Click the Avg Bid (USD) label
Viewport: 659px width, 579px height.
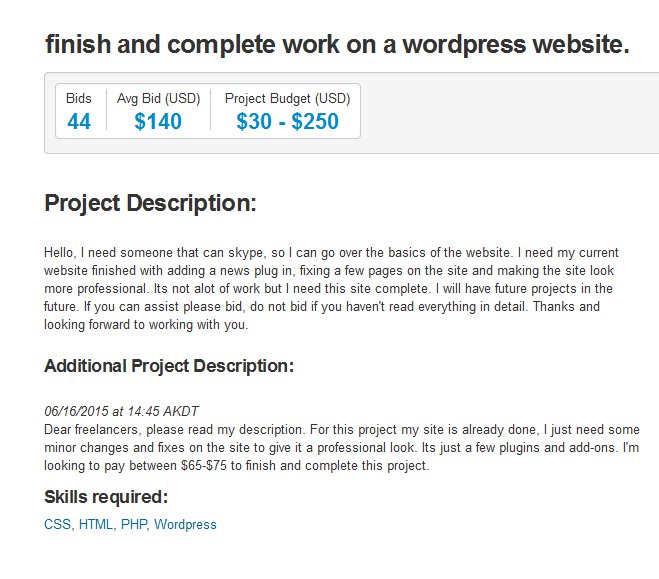tap(158, 98)
